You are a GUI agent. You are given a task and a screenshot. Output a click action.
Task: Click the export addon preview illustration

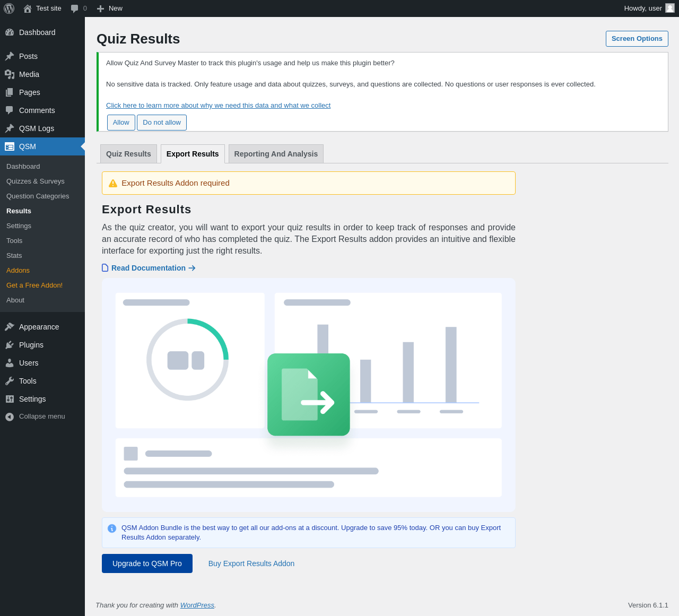(x=309, y=395)
